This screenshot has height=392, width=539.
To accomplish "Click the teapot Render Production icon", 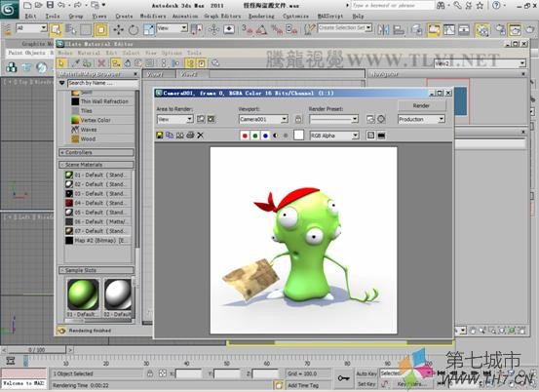I will click(x=530, y=29).
